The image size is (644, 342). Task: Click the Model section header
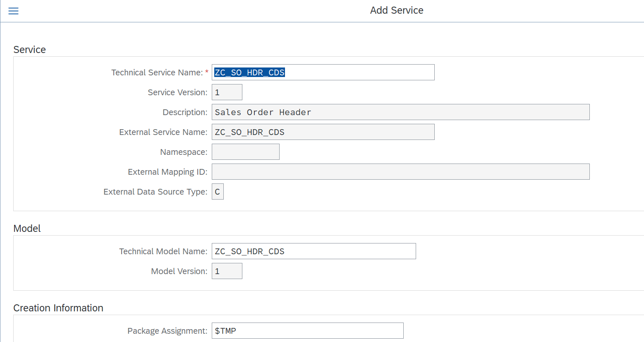click(x=26, y=228)
